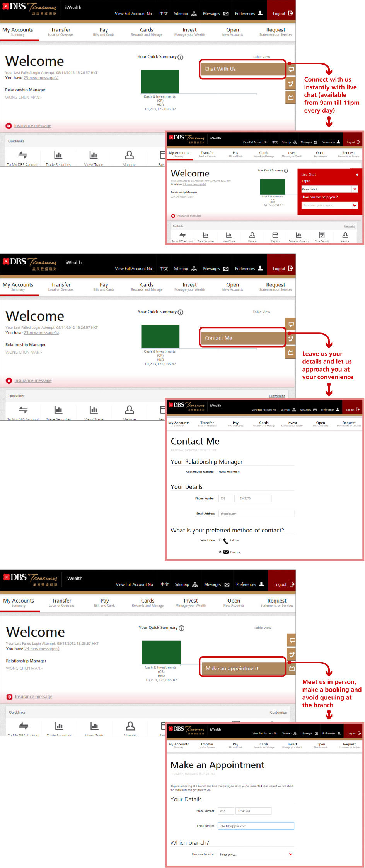Viewport: 365px width, 868px height.
Task: Click the highlighted Chat With Us button
Action: coord(242,69)
